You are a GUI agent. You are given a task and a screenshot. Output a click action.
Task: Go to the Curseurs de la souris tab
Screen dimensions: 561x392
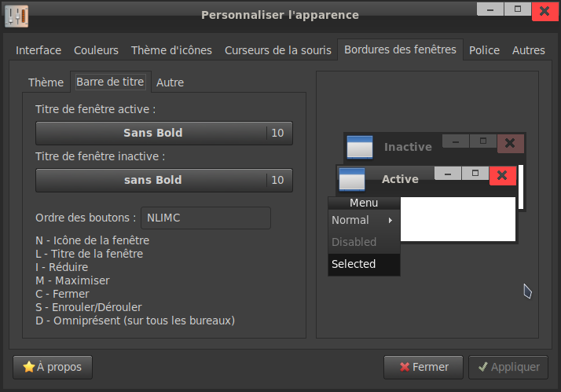[278, 50]
